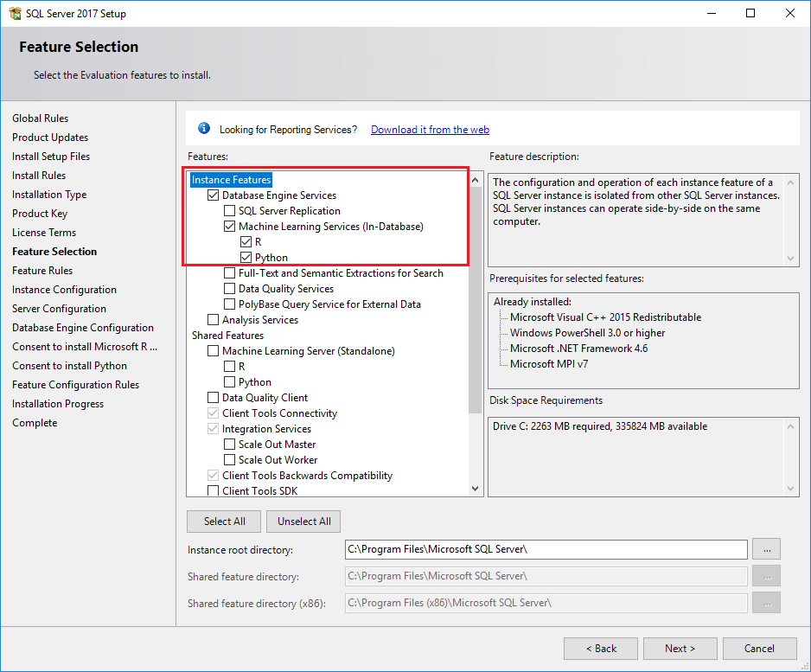Click down arrow of Feature description scrollbar
811x672 pixels.
tap(790, 258)
